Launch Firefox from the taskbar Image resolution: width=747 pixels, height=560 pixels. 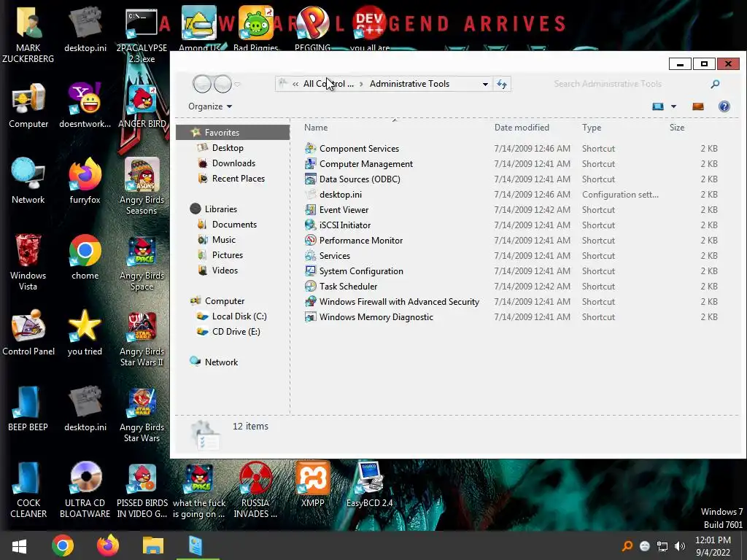(108, 545)
